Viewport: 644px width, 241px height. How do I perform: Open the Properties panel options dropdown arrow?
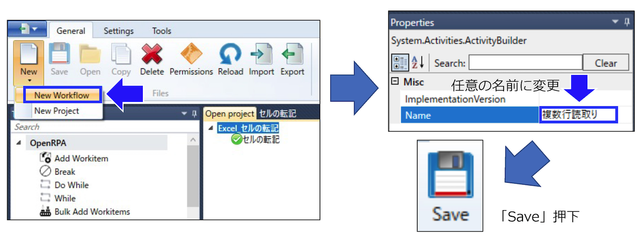(615, 22)
